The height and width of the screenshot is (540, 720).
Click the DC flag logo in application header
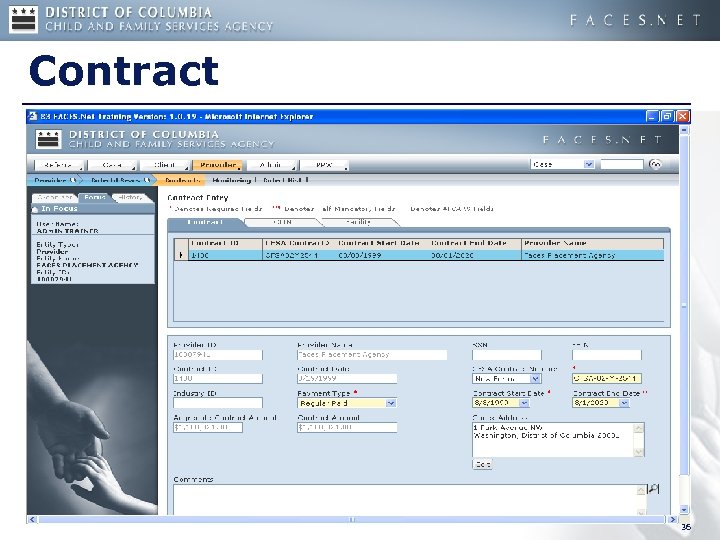(49, 140)
